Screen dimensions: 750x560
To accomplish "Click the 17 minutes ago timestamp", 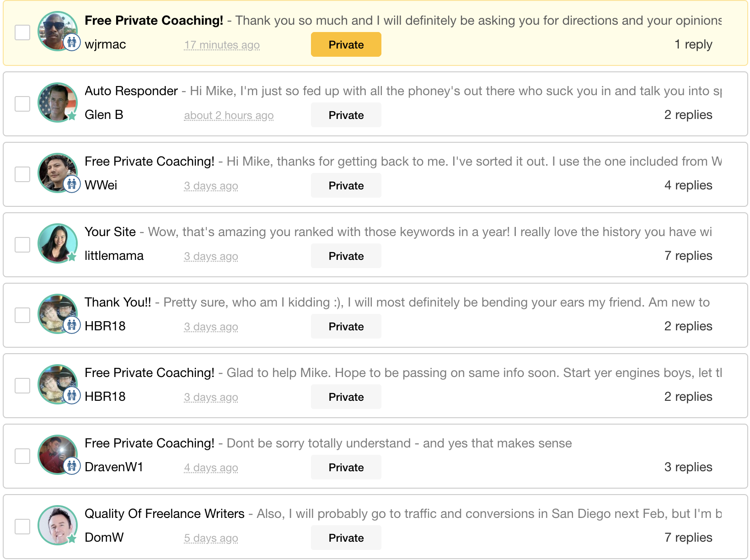I will pos(222,45).
